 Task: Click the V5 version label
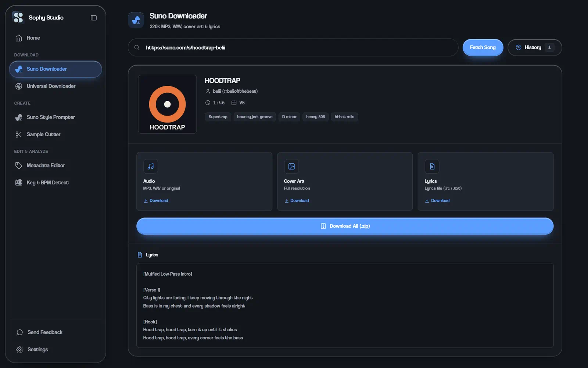242,103
